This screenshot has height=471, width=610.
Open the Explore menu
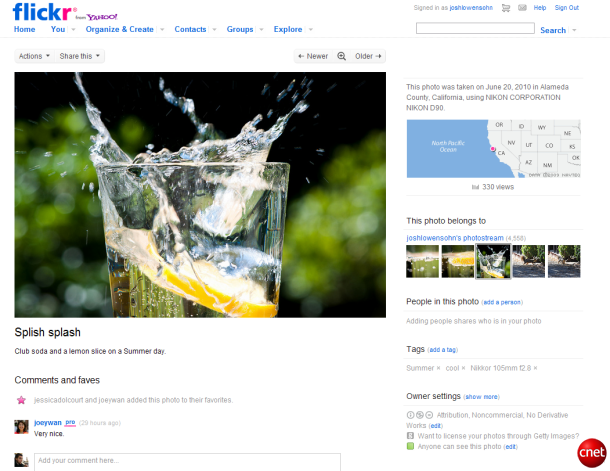click(288, 29)
